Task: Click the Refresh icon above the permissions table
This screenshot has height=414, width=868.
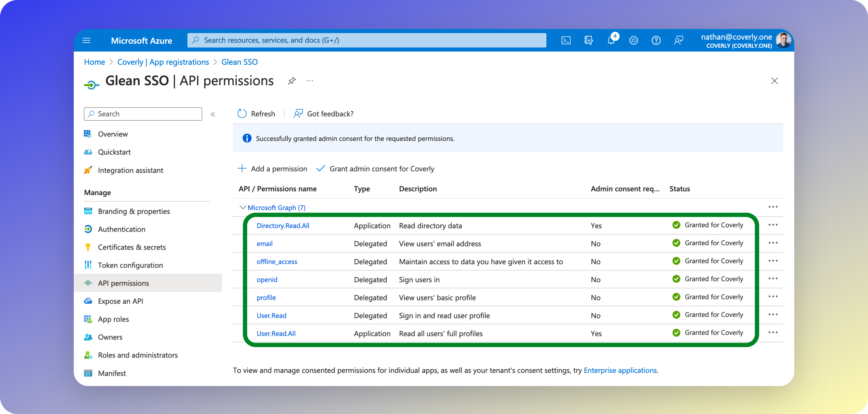Action: coord(242,113)
